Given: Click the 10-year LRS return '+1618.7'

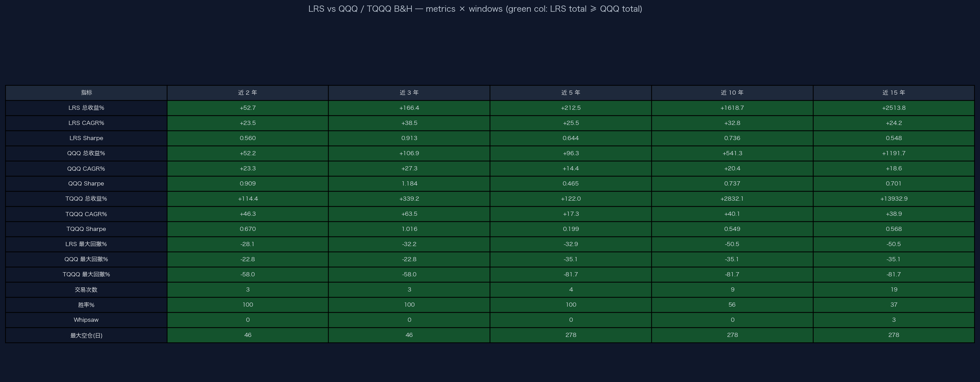Looking at the screenshot, I should [x=732, y=108].
